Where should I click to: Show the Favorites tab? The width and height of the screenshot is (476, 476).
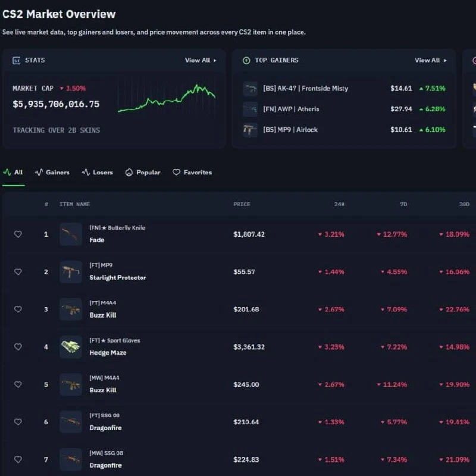pyautogui.click(x=192, y=173)
